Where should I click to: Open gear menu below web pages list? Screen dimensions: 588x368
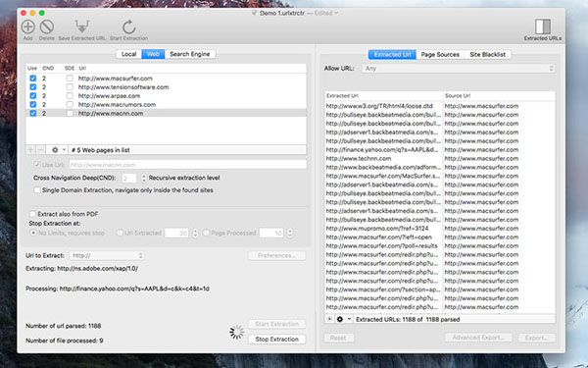(x=58, y=150)
